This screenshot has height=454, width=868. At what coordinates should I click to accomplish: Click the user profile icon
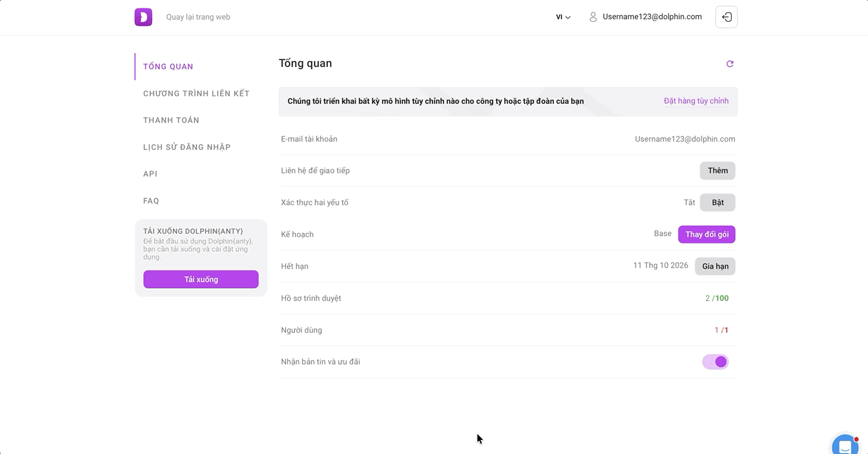click(593, 17)
